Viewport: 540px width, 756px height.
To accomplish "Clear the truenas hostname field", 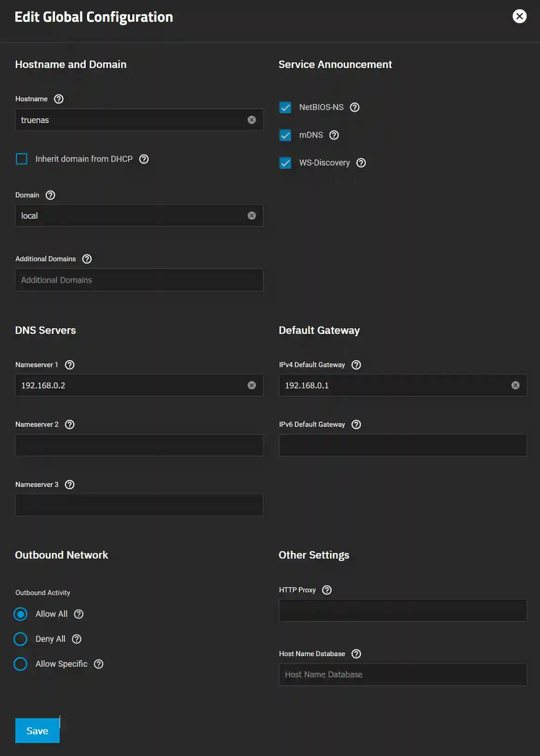I will (x=252, y=120).
